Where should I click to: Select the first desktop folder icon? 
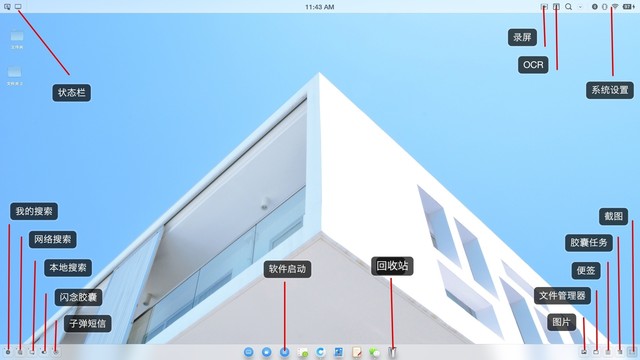[x=17, y=37]
